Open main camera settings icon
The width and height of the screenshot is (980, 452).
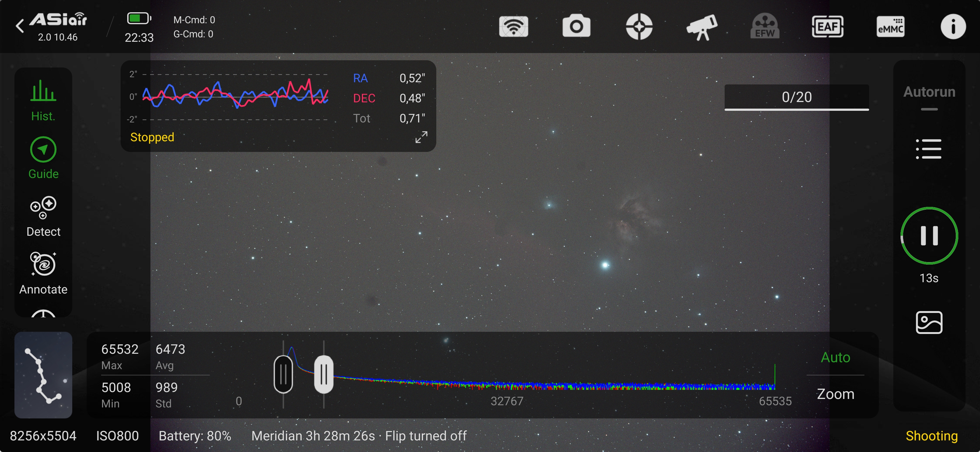pos(576,27)
